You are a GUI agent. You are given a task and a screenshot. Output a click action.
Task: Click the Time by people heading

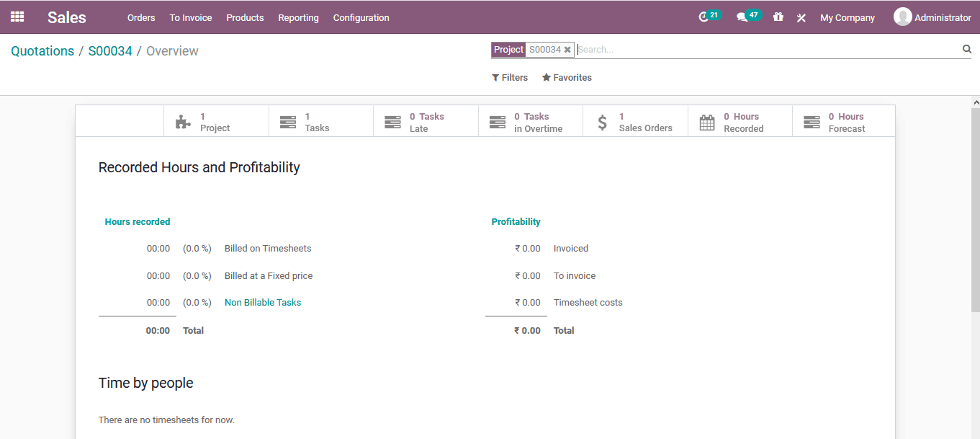click(145, 383)
